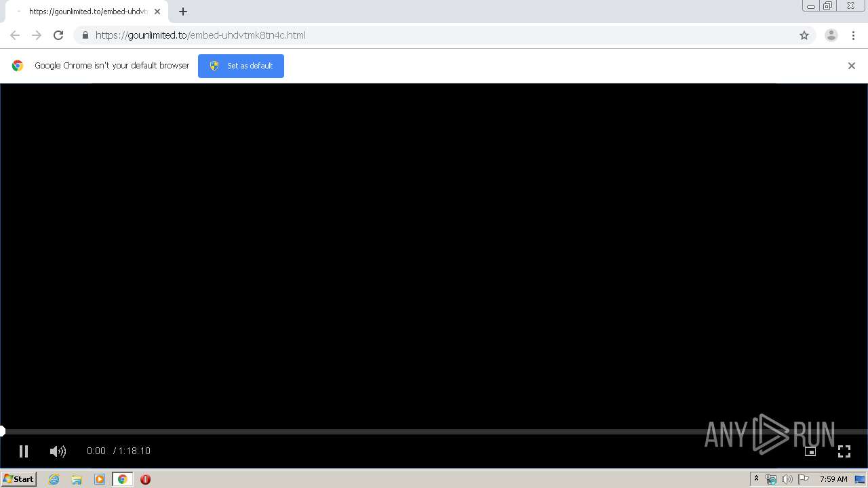Restore down the Chrome window
Image resolution: width=868 pixels, height=488 pixels.
point(828,6)
